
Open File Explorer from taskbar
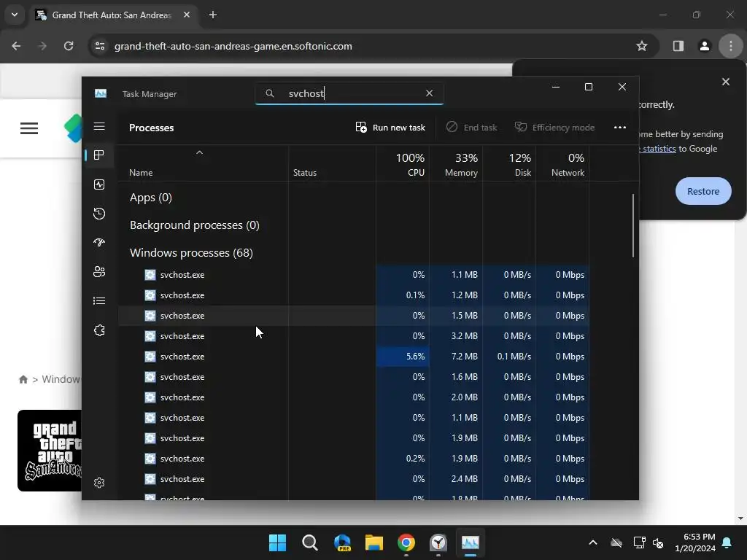click(374, 542)
